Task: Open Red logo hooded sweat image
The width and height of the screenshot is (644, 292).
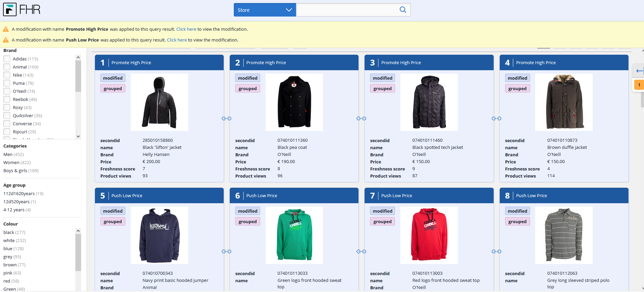Action: pyautogui.click(x=429, y=235)
